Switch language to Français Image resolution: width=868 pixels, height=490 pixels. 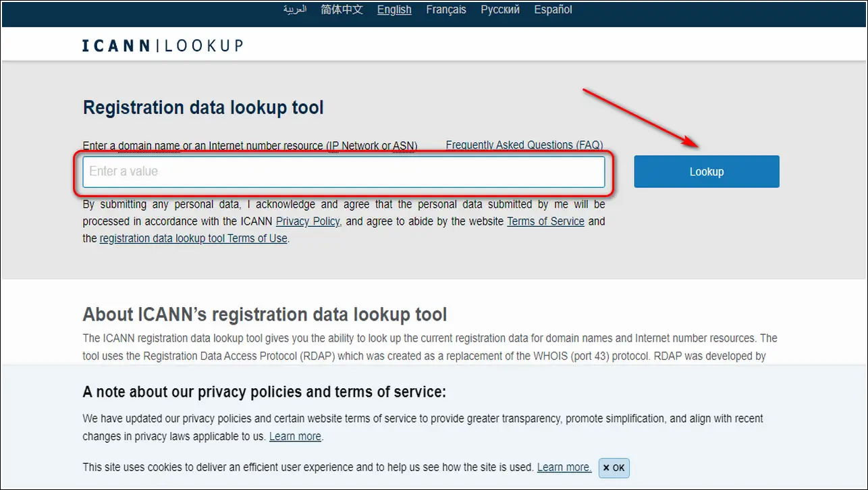pyautogui.click(x=446, y=9)
